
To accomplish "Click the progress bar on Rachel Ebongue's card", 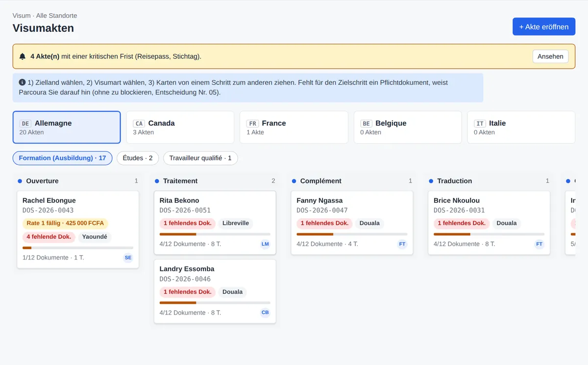I will 78,248.
